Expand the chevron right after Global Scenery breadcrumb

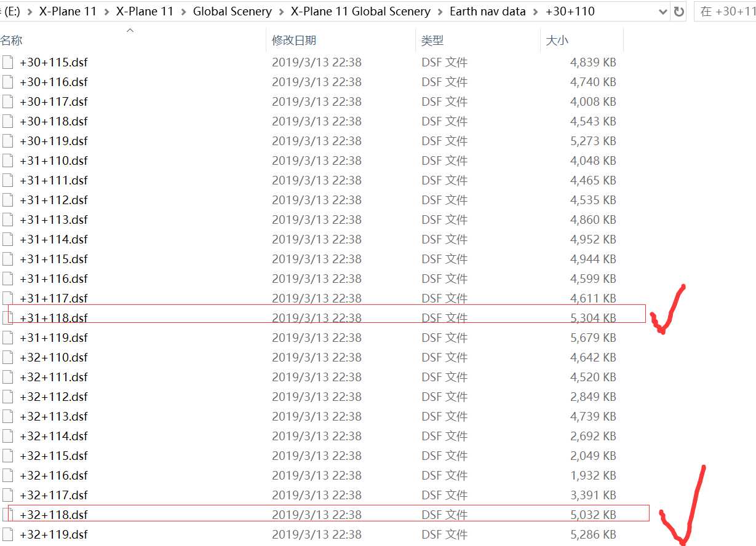(281, 12)
